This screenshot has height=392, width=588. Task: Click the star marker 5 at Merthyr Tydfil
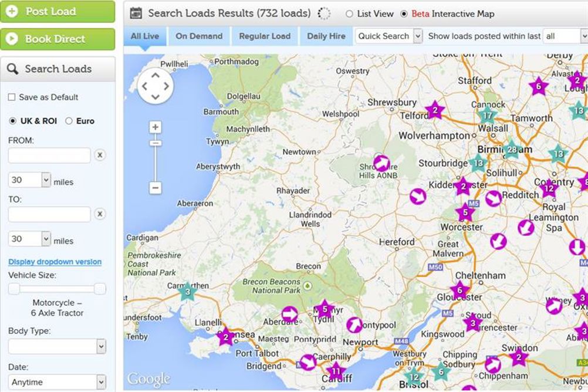(325, 309)
